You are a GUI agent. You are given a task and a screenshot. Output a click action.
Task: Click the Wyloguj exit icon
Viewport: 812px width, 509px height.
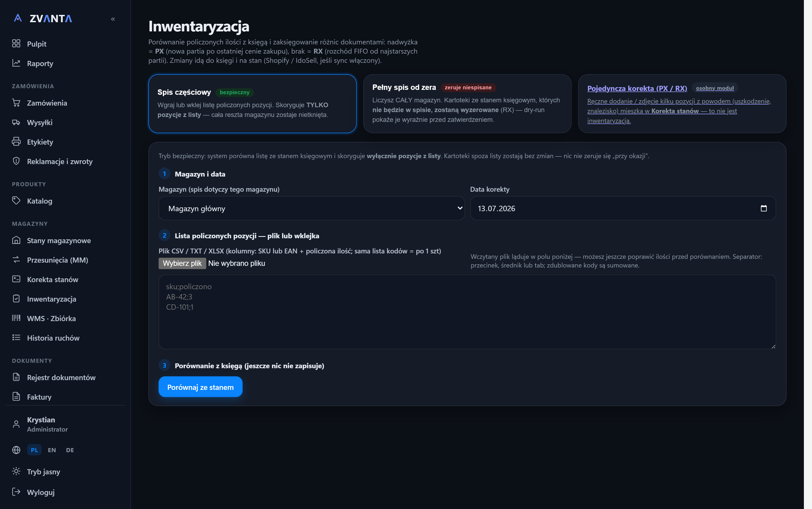pyautogui.click(x=16, y=492)
